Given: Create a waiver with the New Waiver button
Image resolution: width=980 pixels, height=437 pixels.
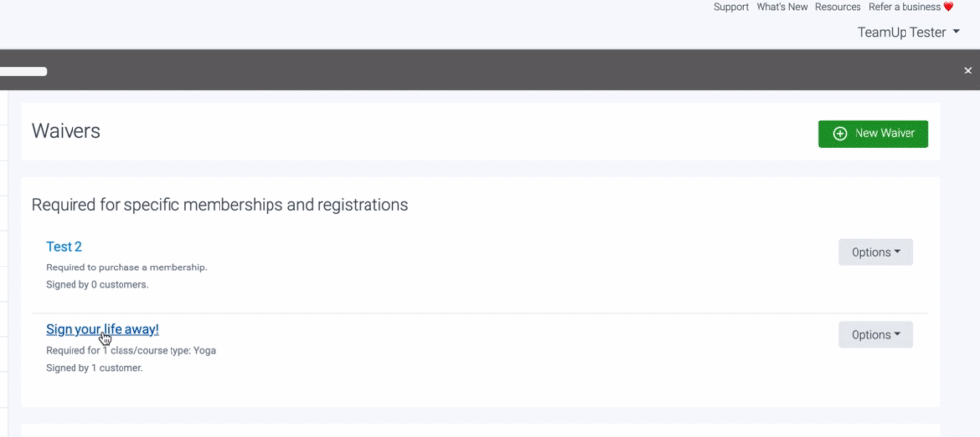Looking at the screenshot, I should pyautogui.click(x=873, y=134).
